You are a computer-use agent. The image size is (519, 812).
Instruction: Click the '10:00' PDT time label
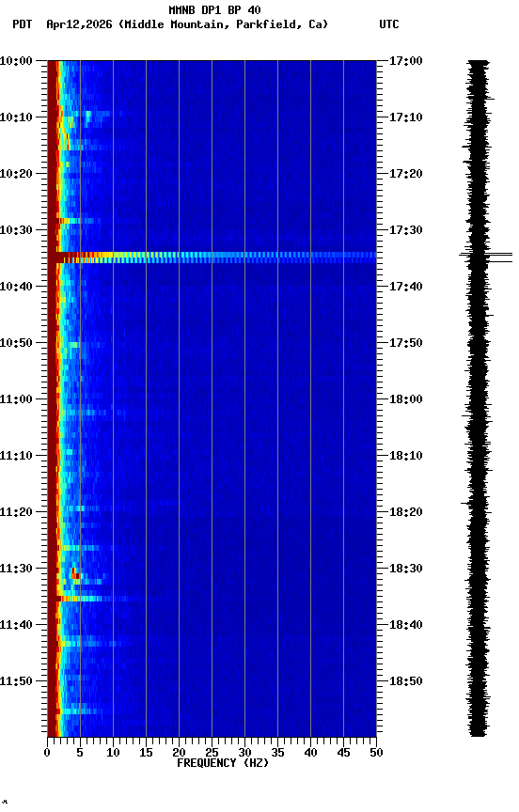pyautogui.click(x=16, y=61)
